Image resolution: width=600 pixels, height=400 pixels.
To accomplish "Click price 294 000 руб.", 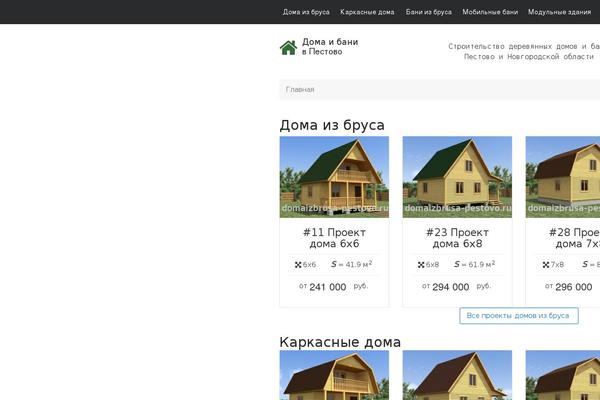I will (x=457, y=287).
